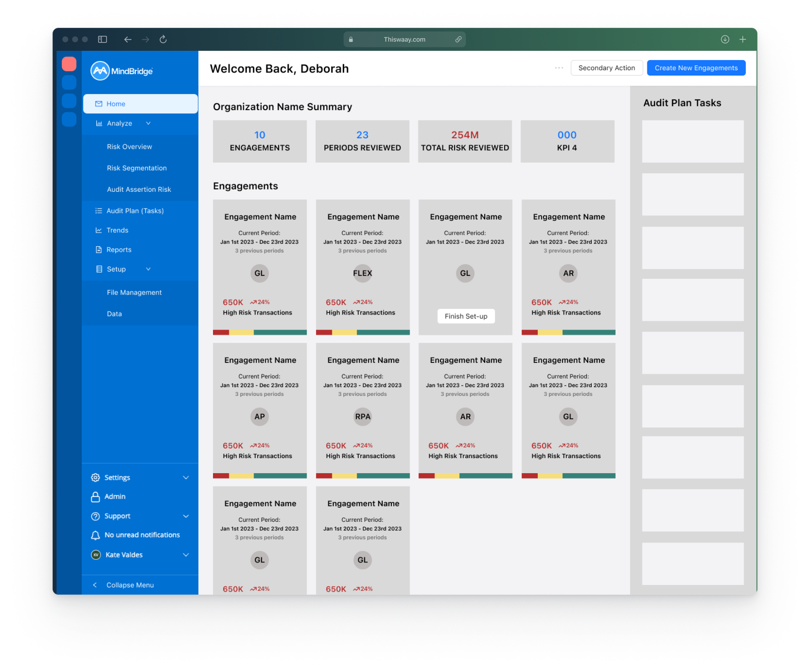Click the Finish Set-up button
This screenshot has width=810, height=672.
pyautogui.click(x=466, y=316)
